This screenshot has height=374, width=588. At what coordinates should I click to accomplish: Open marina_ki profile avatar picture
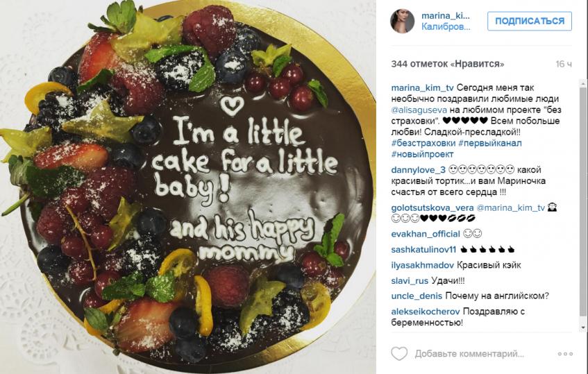(403, 21)
